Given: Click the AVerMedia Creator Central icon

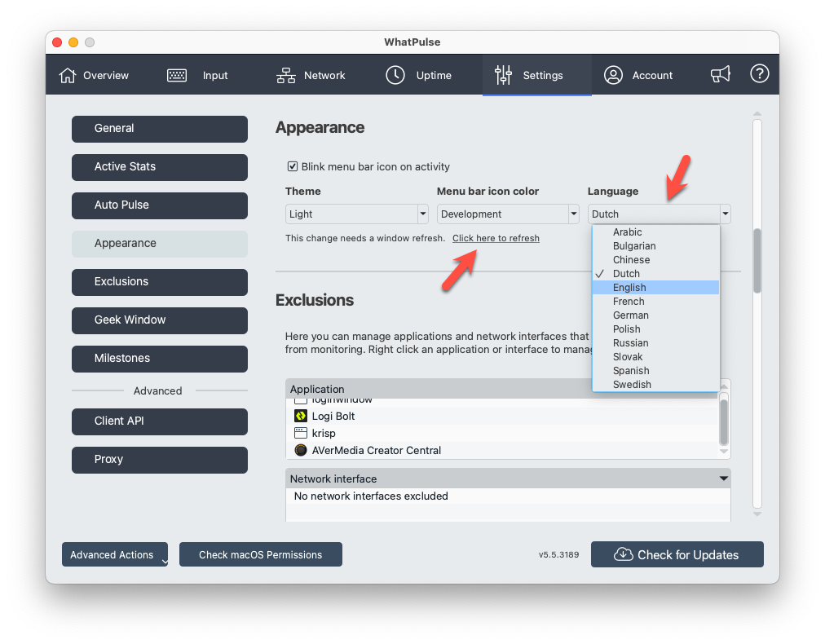Looking at the screenshot, I should (301, 450).
